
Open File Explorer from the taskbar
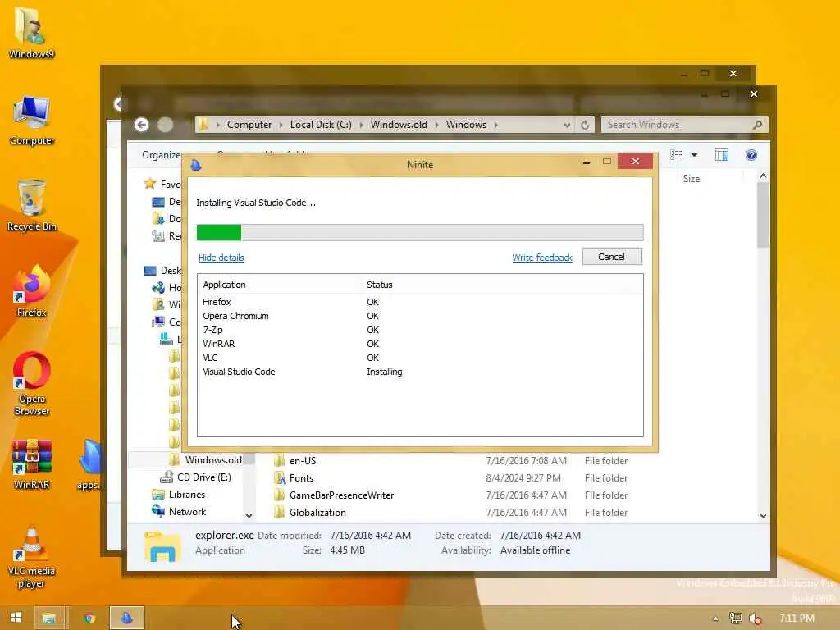49,618
